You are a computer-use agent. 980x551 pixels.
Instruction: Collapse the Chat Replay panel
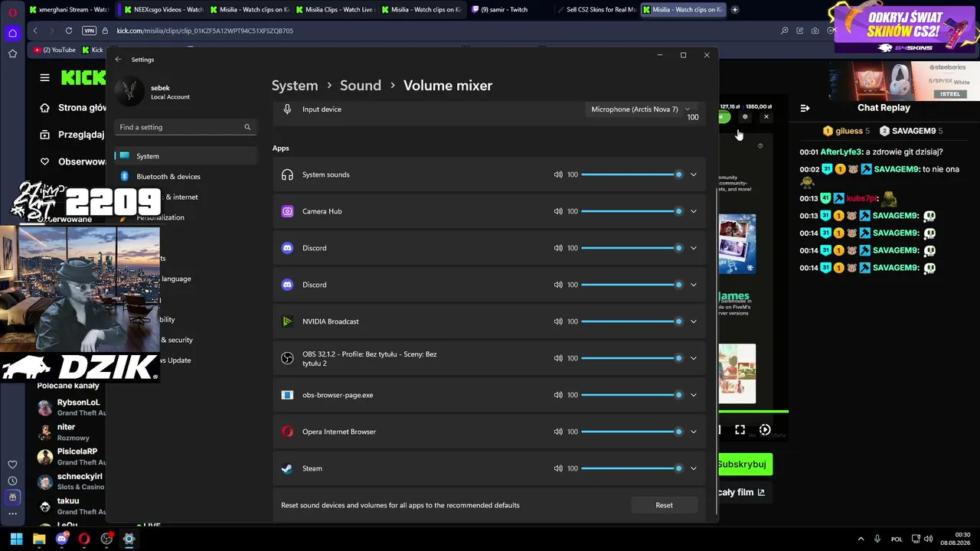click(805, 108)
